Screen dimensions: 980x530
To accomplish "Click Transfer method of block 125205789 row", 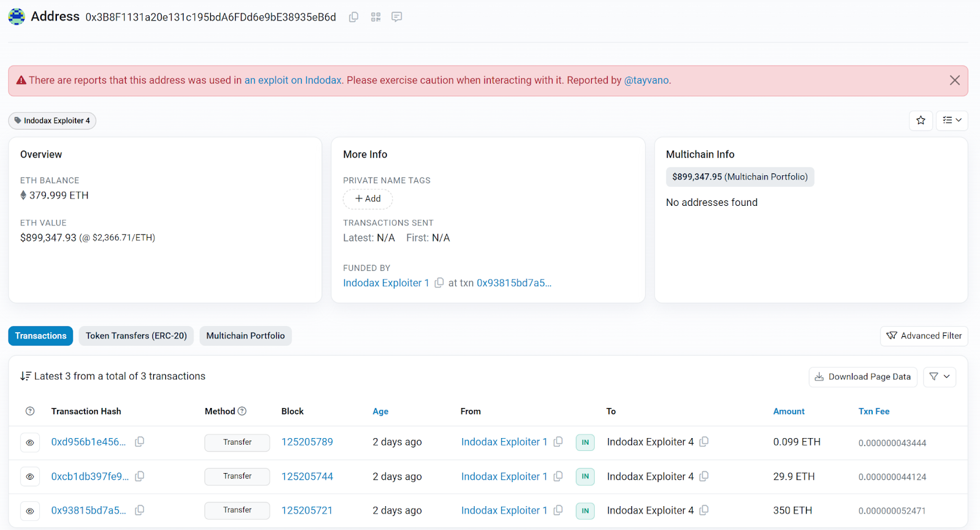I will [x=237, y=442].
